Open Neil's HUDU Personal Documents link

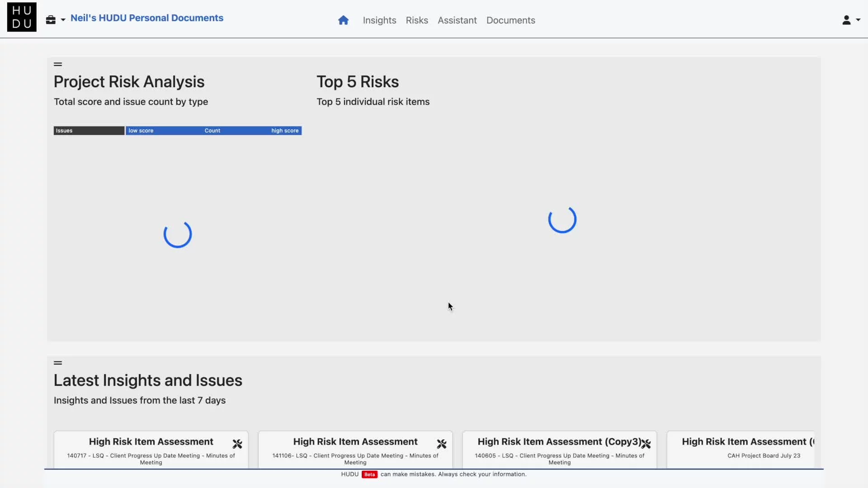coord(147,18)
